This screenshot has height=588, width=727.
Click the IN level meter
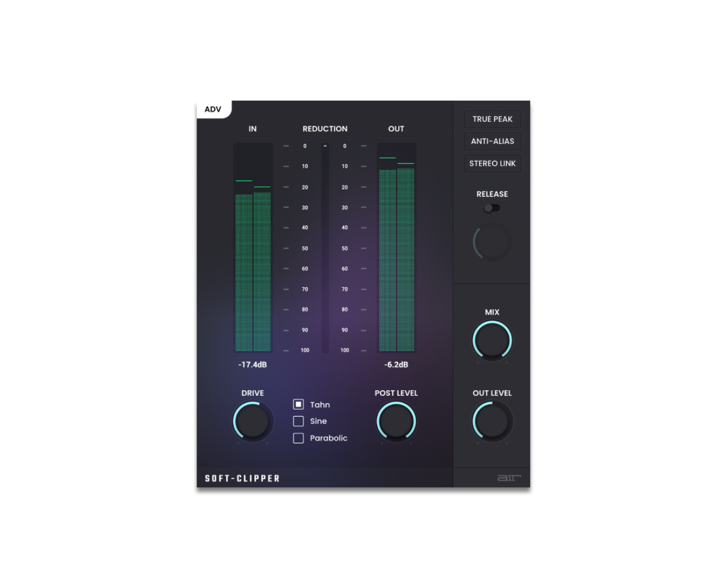pyautogui.click(x=253, y=247)
